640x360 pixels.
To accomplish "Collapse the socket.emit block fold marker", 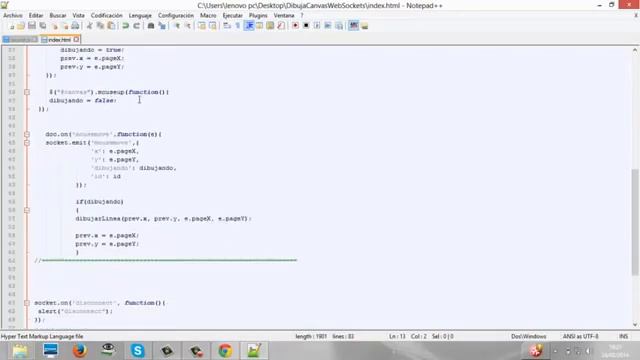I will point(27,143).
